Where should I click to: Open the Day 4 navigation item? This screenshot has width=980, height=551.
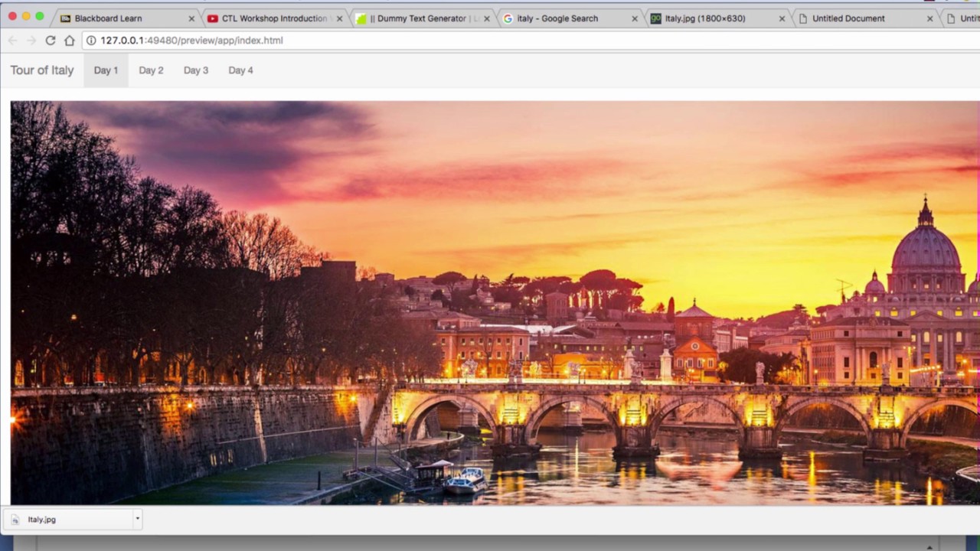240,70
